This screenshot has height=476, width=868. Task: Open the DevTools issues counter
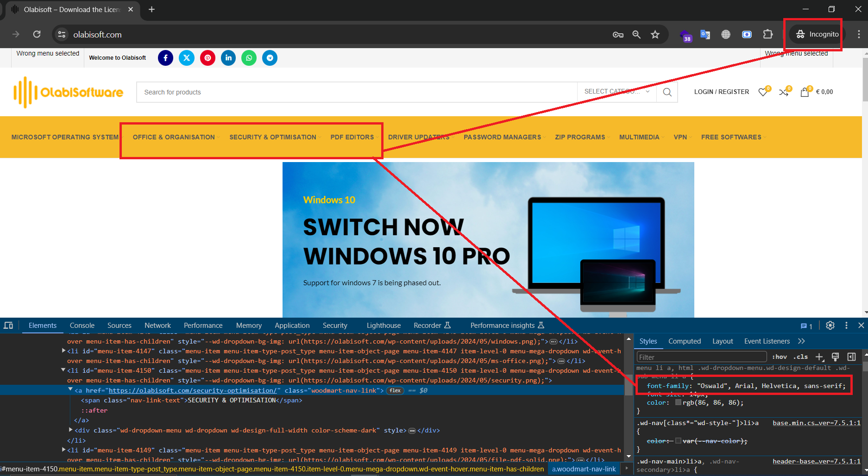pyautogui.click(x=806, y=326)
